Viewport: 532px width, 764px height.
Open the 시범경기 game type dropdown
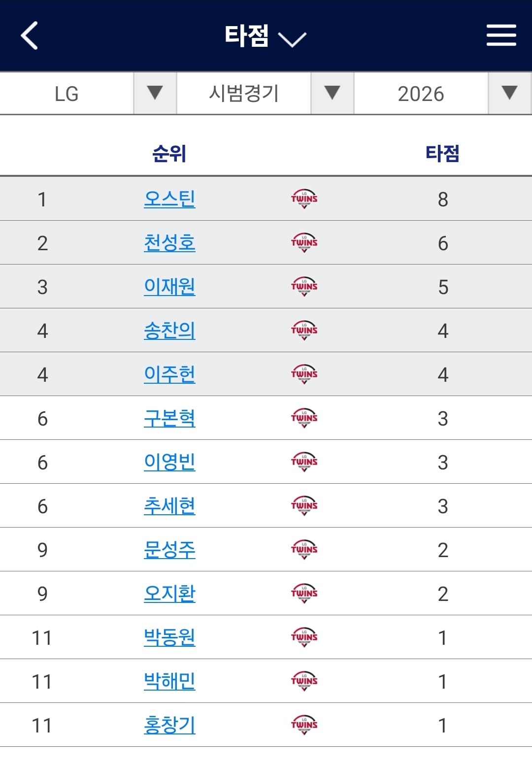(x=266, y=94)
